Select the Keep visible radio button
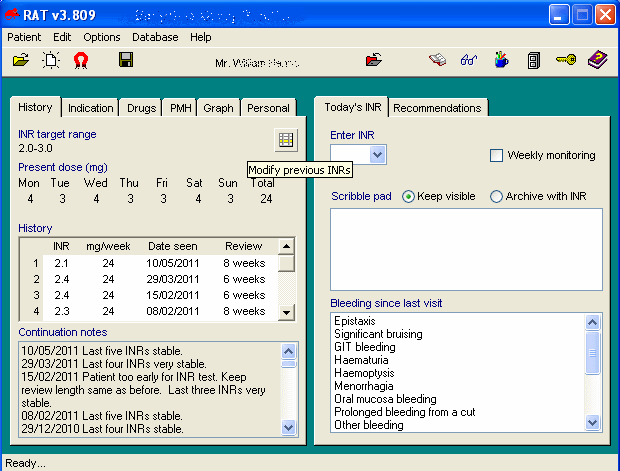The image size is (620, 471). pos(408,197)
